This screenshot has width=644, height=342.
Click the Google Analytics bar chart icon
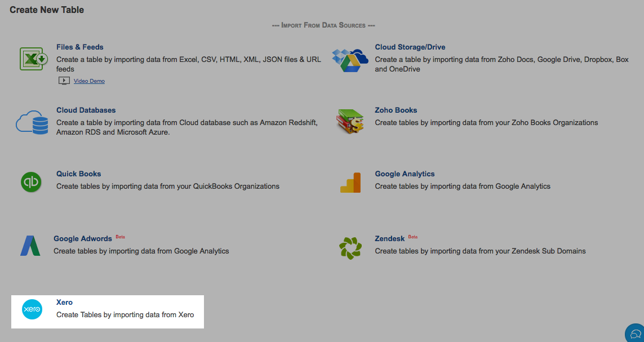coord(350,183)
